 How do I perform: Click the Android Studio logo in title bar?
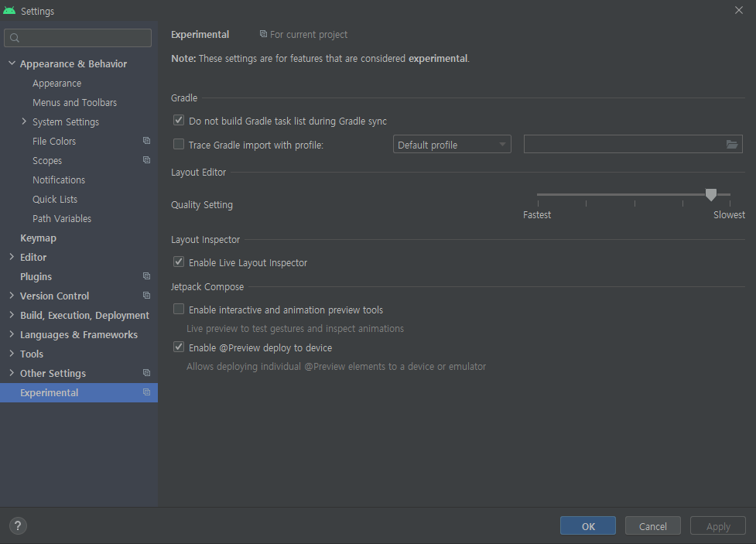(x=9, y=10)
